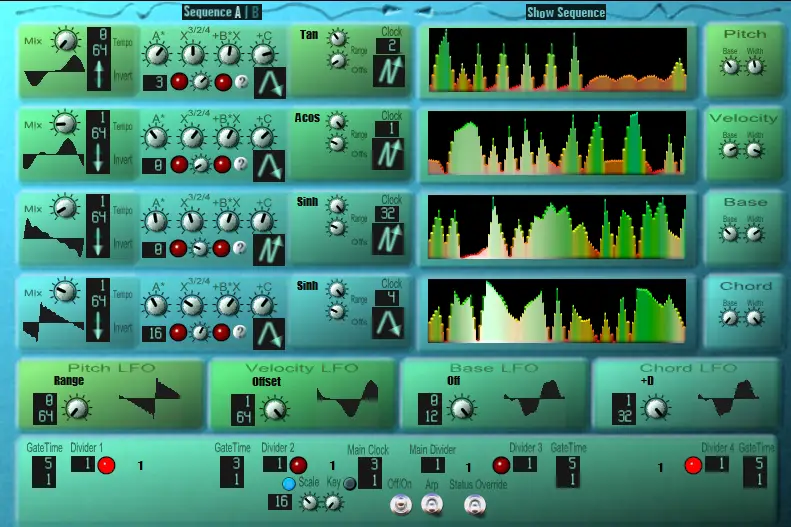Click the Mix knob in the Pitch row
The width and height of the screenshot is (791, 527).
(x=66, y=40)
